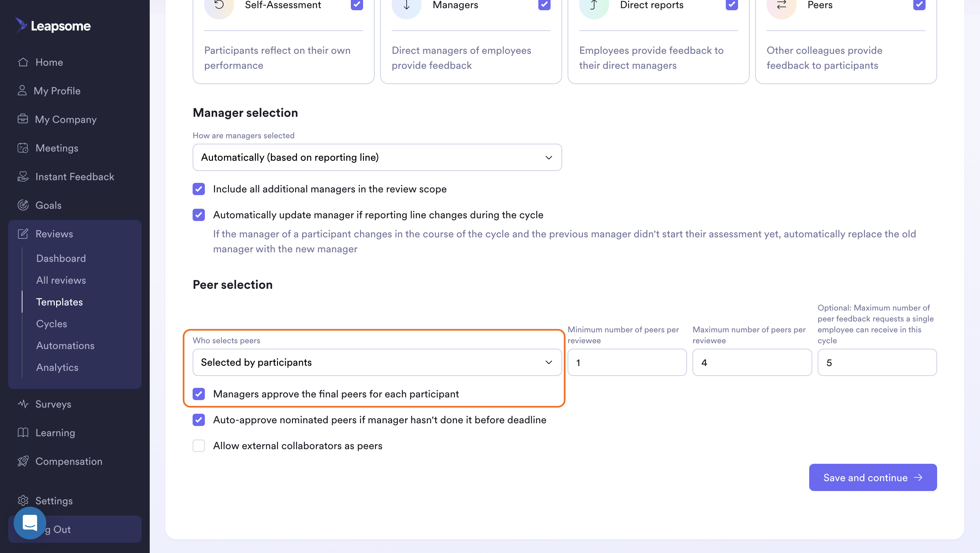The image size is (980, 553).
Task: Click the Reviews pencil icon
Action: (x=23, y=233)
